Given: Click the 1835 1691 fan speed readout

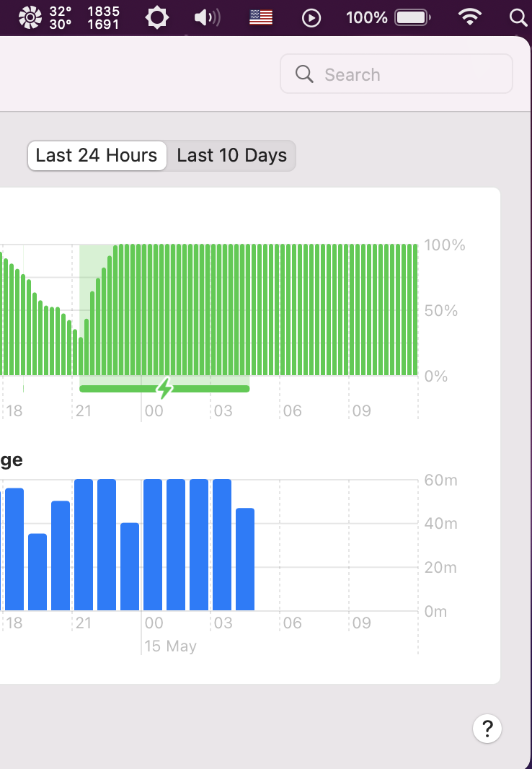Looking at the screenshot, I should pyautogui.click(x=103, y=17).
